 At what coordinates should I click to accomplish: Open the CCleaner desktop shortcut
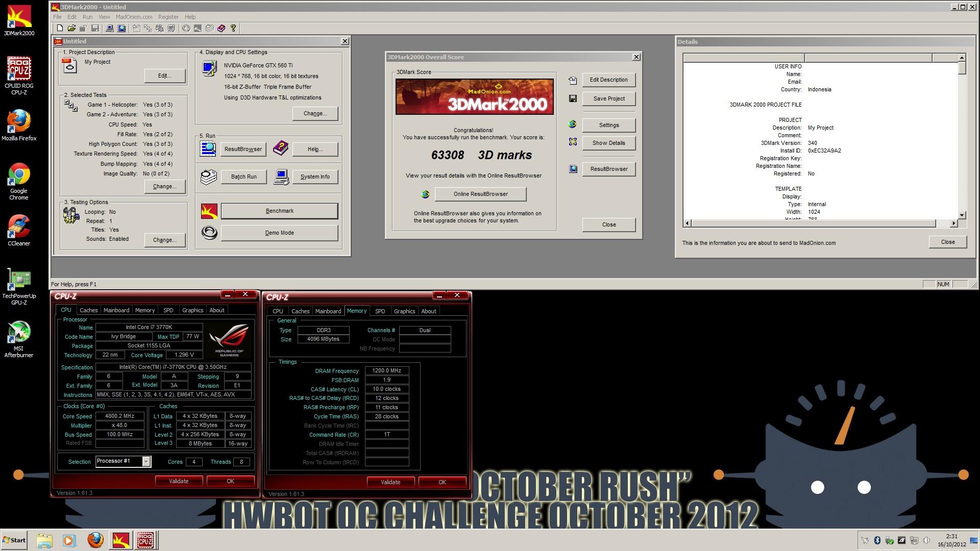pyautogui.click(x=19, y=231)
